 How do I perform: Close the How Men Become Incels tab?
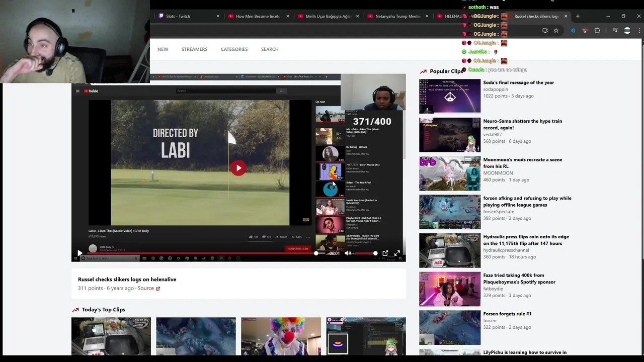click(288, 16)
